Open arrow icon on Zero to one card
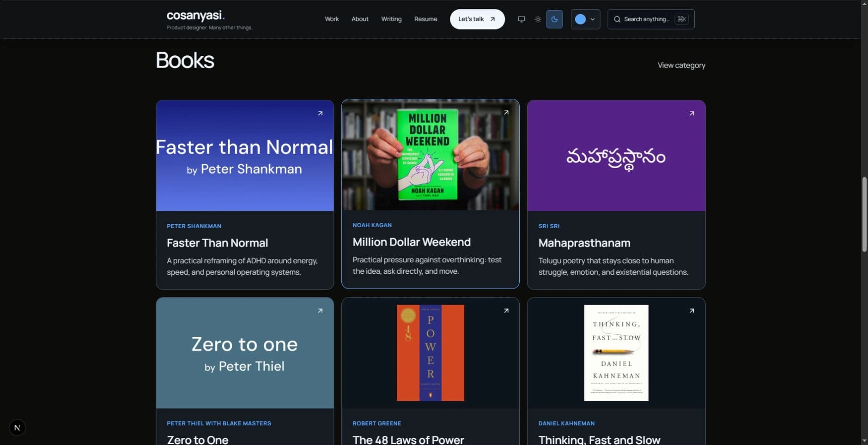868x445 pixels. pos(320,311)
